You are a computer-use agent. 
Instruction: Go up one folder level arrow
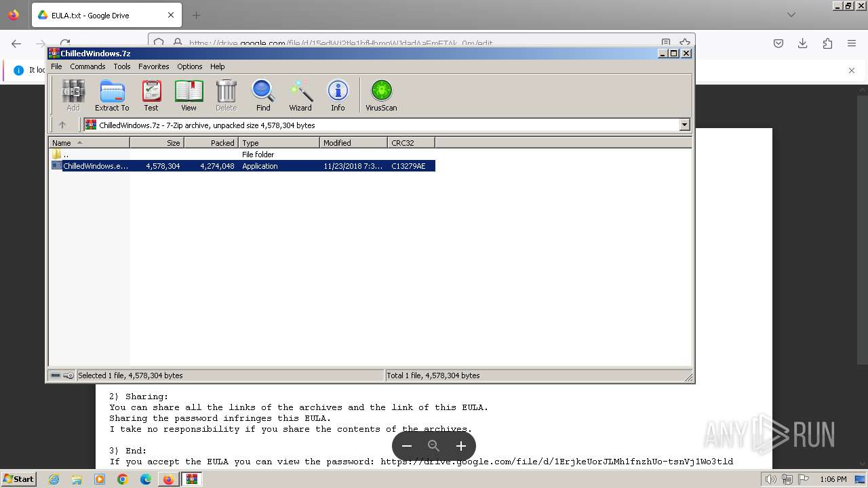click(62, 125)
